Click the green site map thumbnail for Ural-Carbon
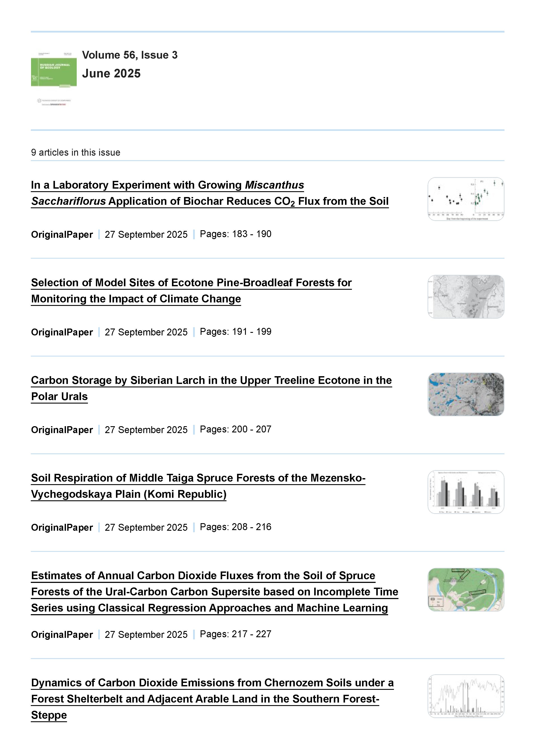Image resolution: width=534 pixels, height=756 pixels. click(465, 590)
